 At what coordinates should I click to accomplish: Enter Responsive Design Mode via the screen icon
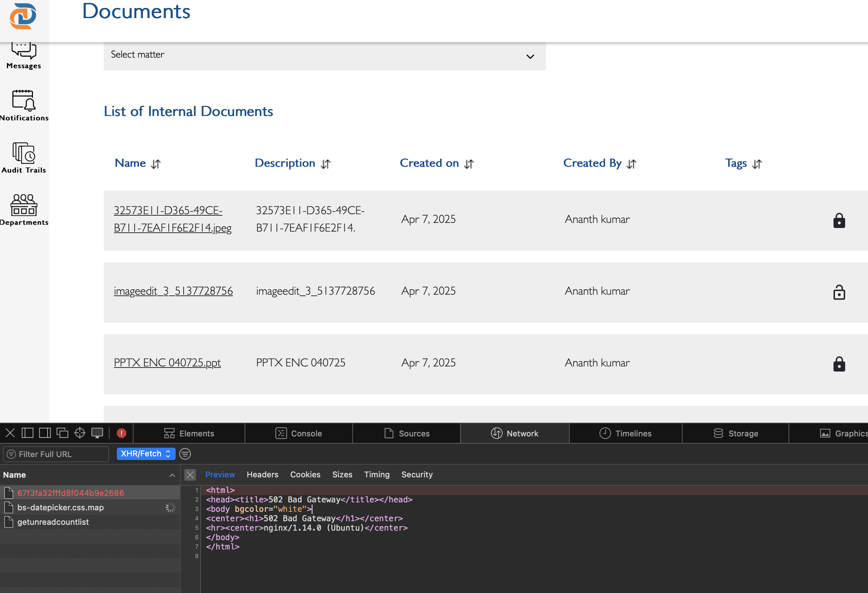tap(98, 433)
